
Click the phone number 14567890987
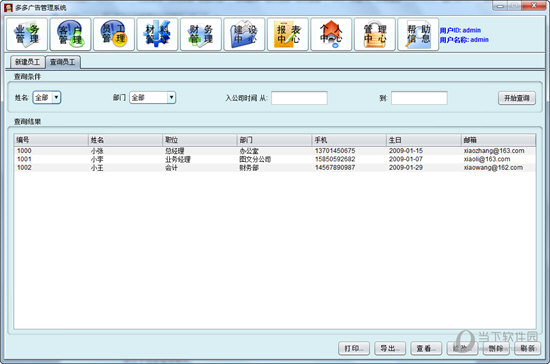pos(335,168)
